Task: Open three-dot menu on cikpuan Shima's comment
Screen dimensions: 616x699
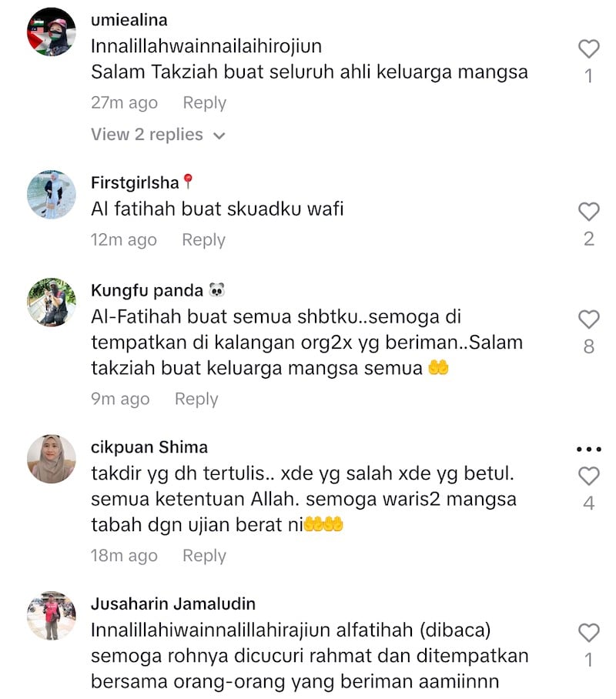Action: click(589, 449)
